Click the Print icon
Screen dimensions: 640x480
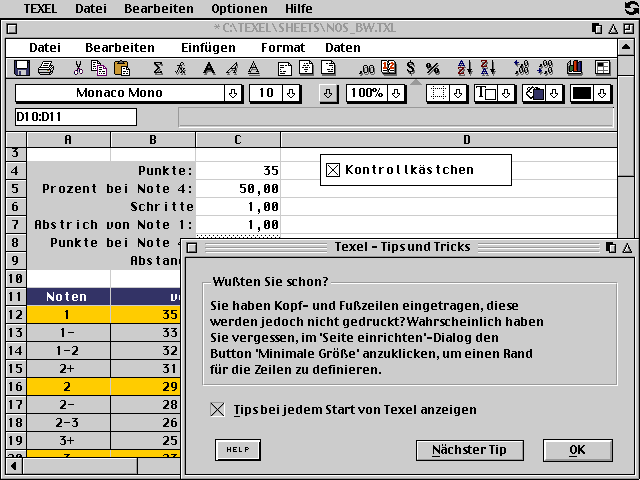tap(46, 68)
